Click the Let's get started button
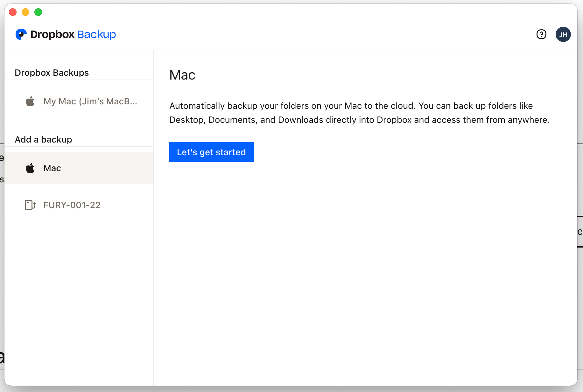Screen dimensions: 583x392 coord(211,152)
